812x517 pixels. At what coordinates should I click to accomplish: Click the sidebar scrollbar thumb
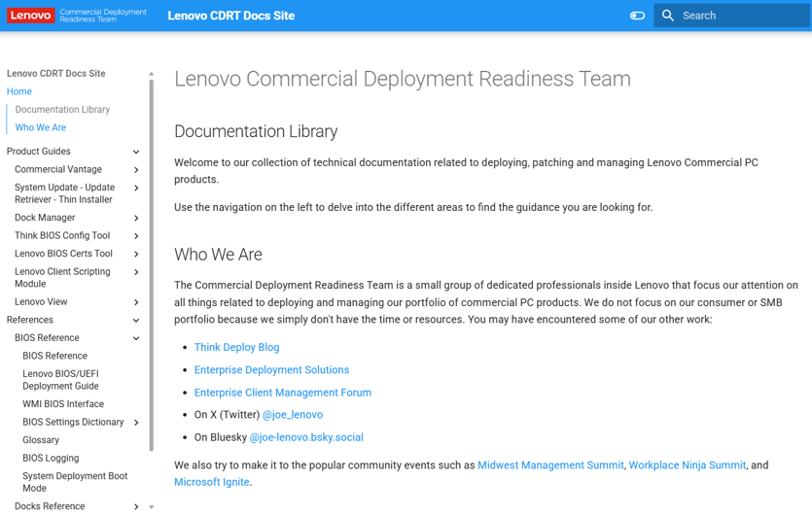coord(151,264)
